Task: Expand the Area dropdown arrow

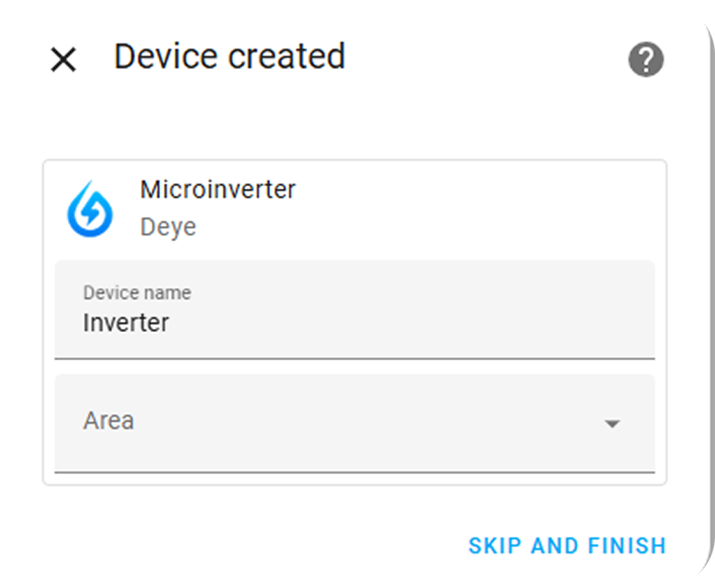Action: (612, 424)
